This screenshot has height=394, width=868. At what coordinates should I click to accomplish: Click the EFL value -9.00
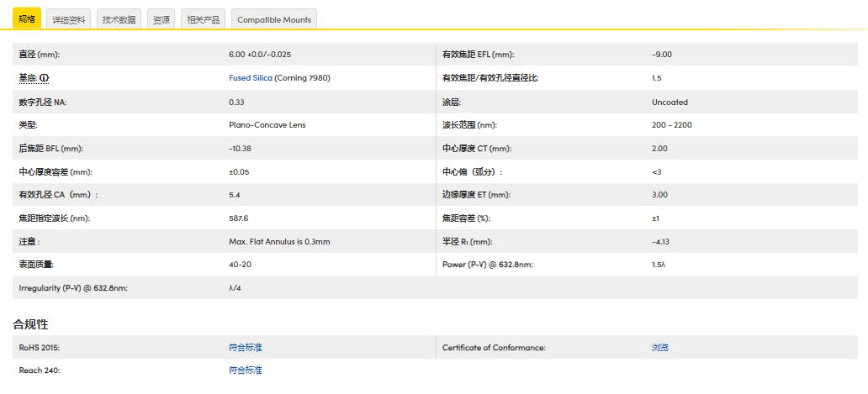point(662,55)
